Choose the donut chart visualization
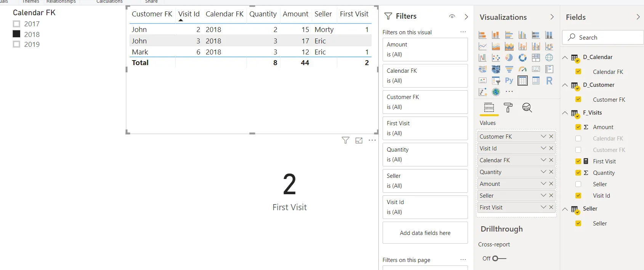 (522, 58)
